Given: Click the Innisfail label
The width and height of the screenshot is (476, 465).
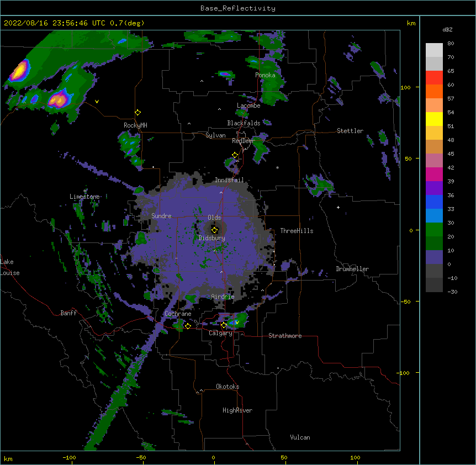Looking at the screenshot, I should click(x=229, y=180).
